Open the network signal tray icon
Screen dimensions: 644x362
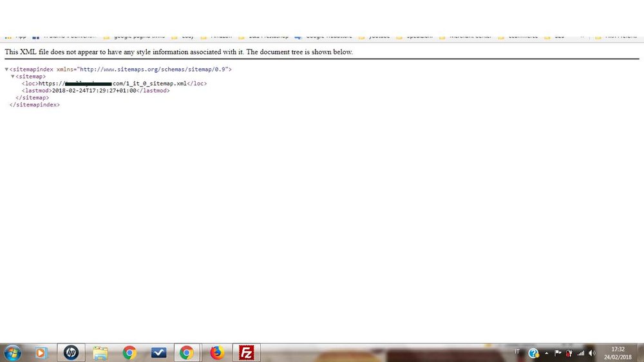click(580, 353)
